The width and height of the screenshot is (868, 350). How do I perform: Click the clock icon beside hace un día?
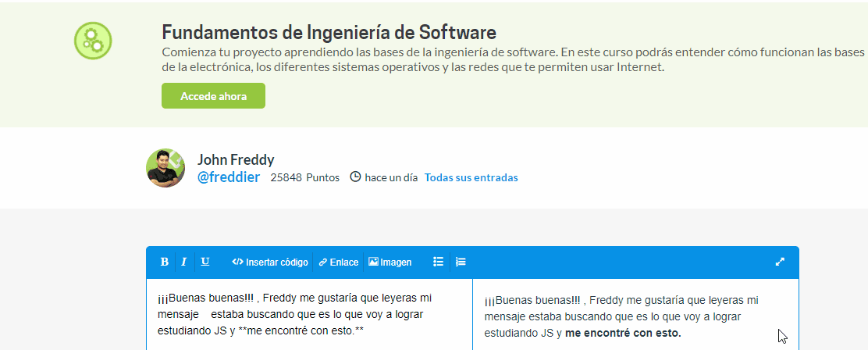pos(355,177)
